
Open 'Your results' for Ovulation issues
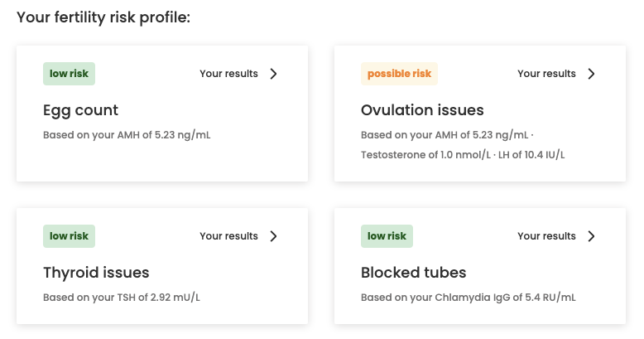point(546,74)
